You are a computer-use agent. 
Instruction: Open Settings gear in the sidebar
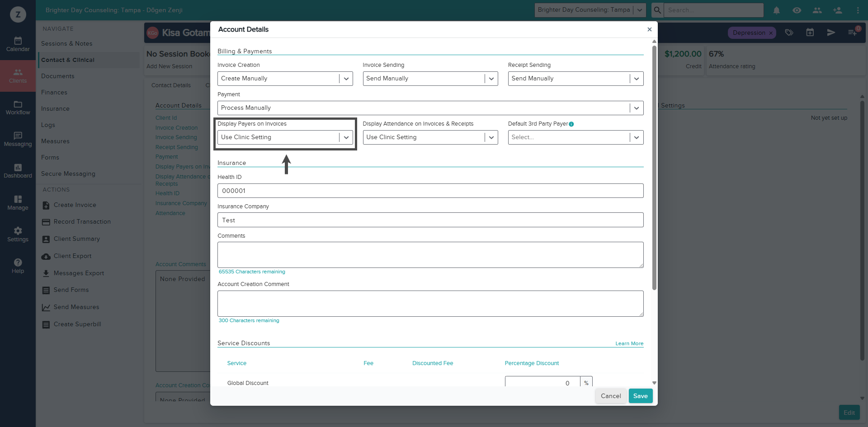18,235
